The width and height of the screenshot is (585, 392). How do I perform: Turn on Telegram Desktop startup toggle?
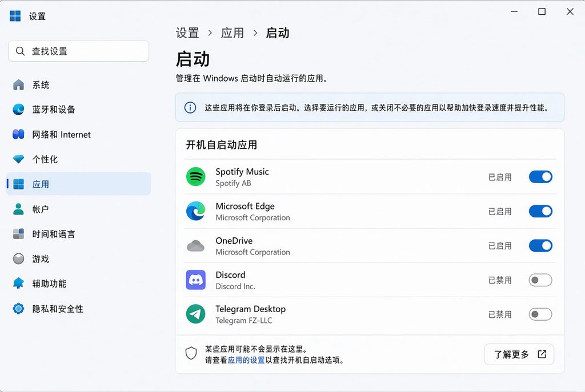tap(540, 314)
